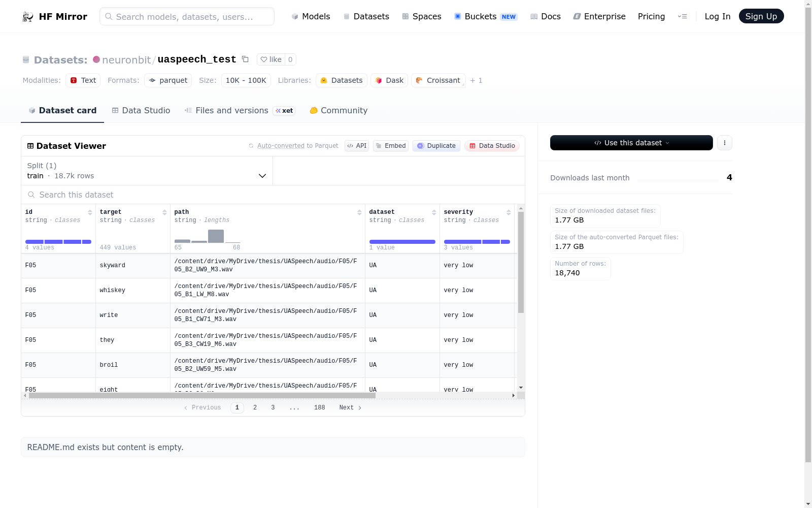Viewport: 812px width, 508px height.
Task: Switch to the Data Studio tab
Action: (x=141, y=110)
